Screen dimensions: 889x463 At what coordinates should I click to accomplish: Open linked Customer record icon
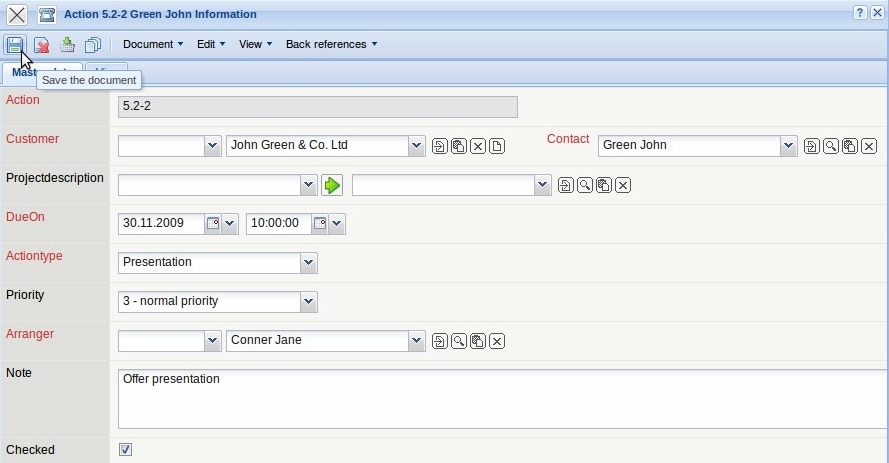439,146
